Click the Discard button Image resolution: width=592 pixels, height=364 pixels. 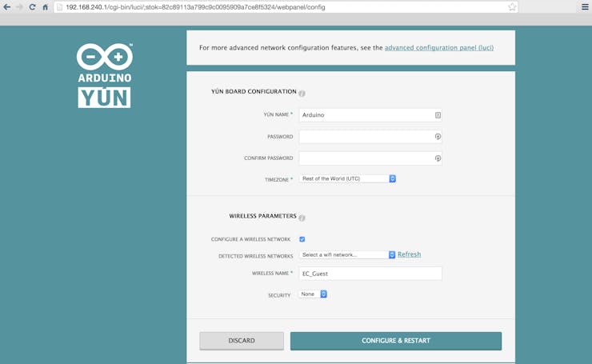242,341
